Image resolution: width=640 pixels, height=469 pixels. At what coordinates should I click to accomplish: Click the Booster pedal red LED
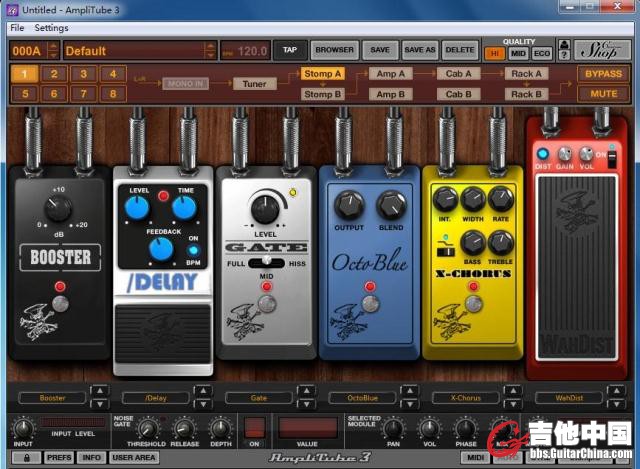click(60, 287)
